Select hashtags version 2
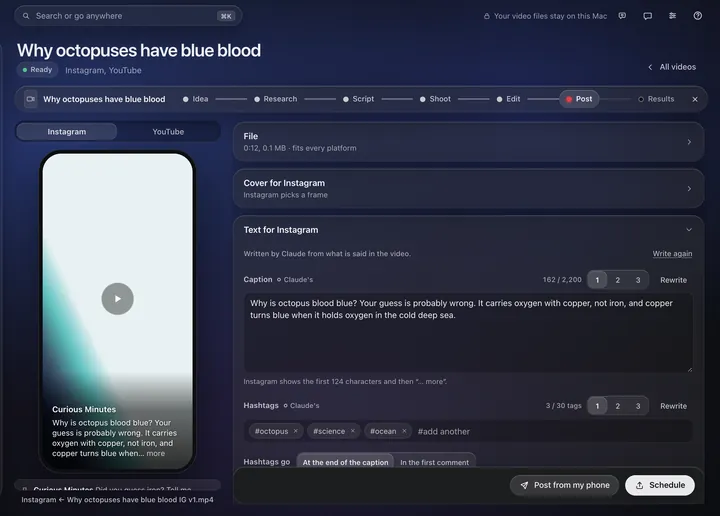Viewport: 720px width, 516px height. point(618,406)
